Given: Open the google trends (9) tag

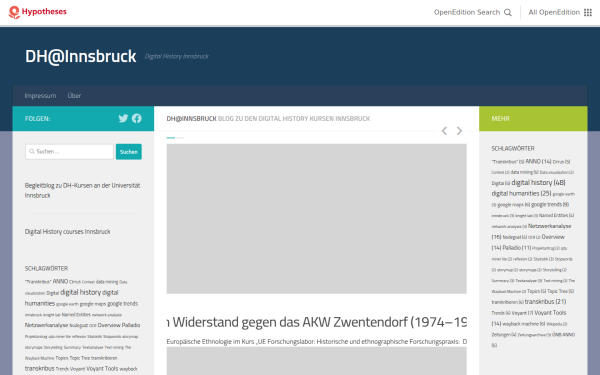Looking at the screenshot, I should (x=550, y=204).
